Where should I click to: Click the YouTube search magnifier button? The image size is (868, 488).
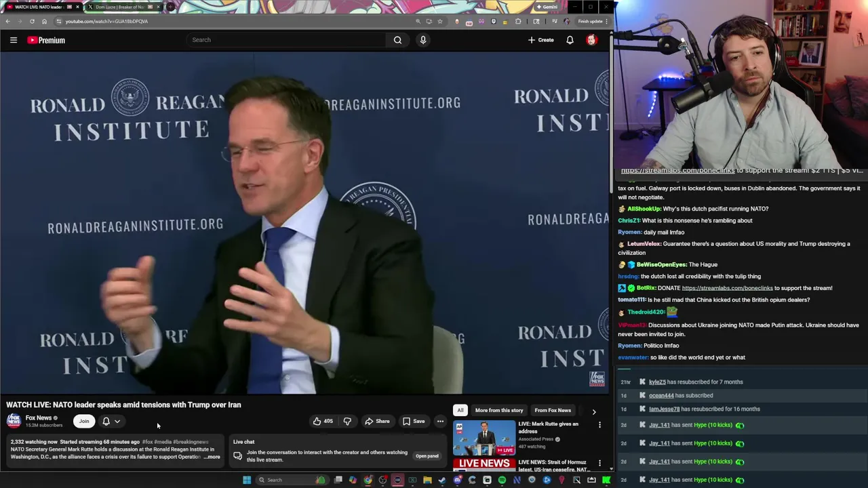397,40
